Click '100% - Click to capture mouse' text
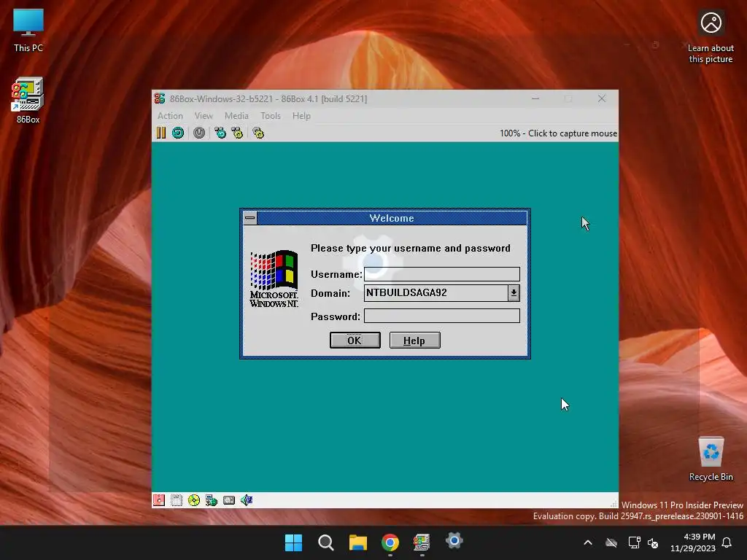Image resolution: width=747 pixels, height=560 pixels. 558,133
